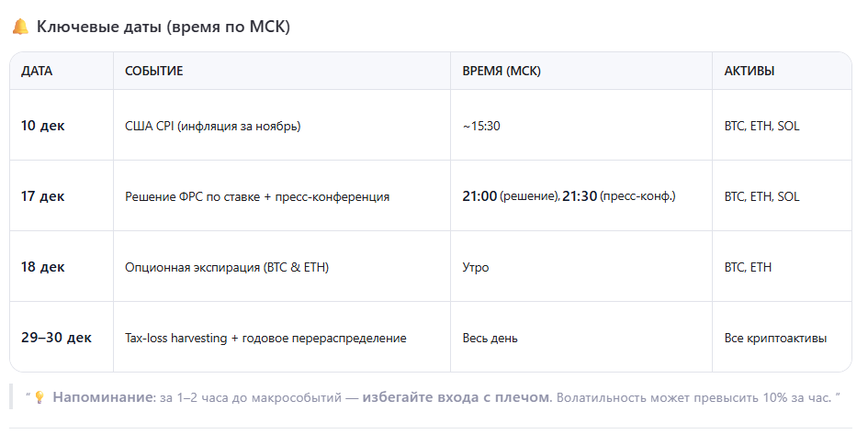Click Решение ФРС по ставке event
This screenshot has height=434, width=868.
(x=256, y=196)
